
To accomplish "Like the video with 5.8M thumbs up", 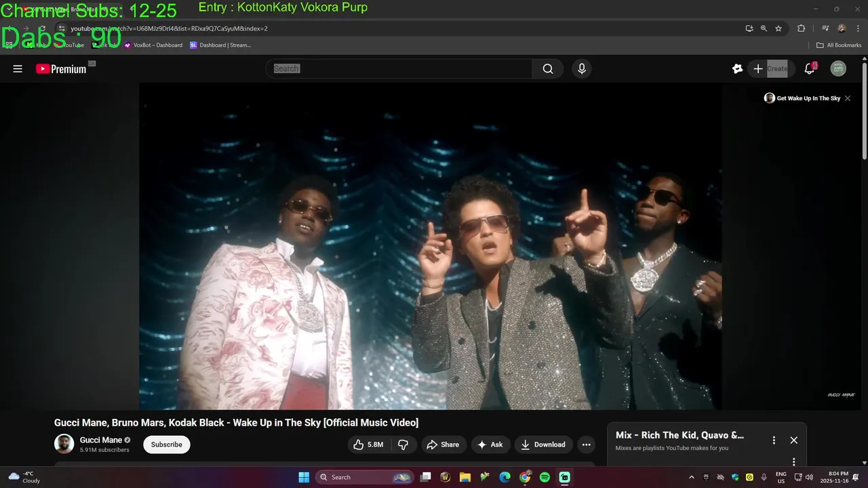I will 368,445.
